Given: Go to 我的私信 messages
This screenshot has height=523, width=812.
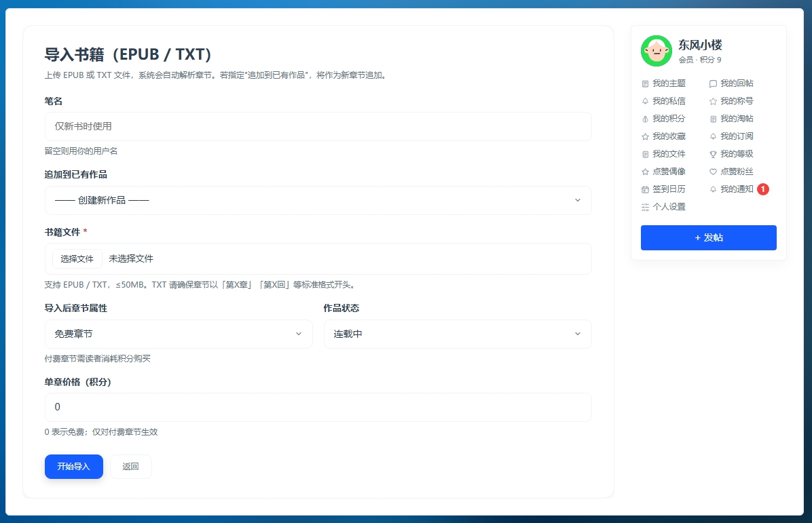Looking at the screenshot, I should pos(669,101).
